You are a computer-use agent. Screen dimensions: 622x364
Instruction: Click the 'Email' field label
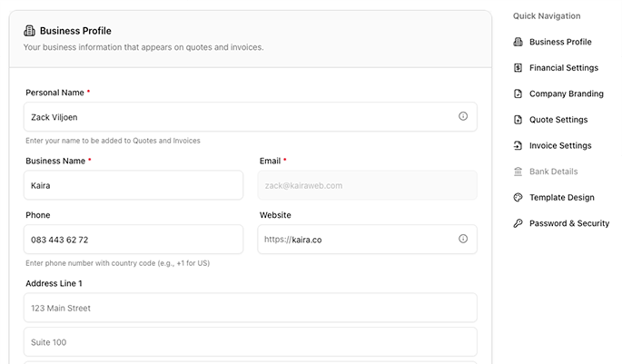[271, 161]
